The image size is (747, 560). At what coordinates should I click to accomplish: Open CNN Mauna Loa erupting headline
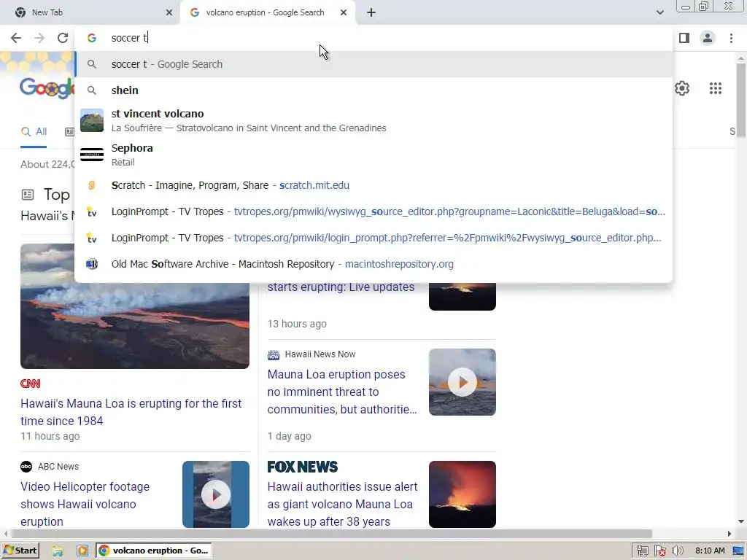[131, 412]
